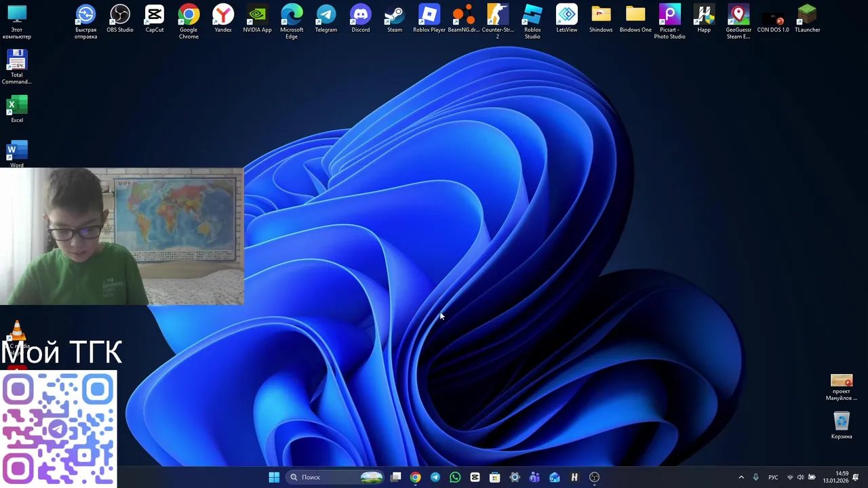Switch РУС keyboard language indicator
The image size is (868, 488).
(773, 477)
